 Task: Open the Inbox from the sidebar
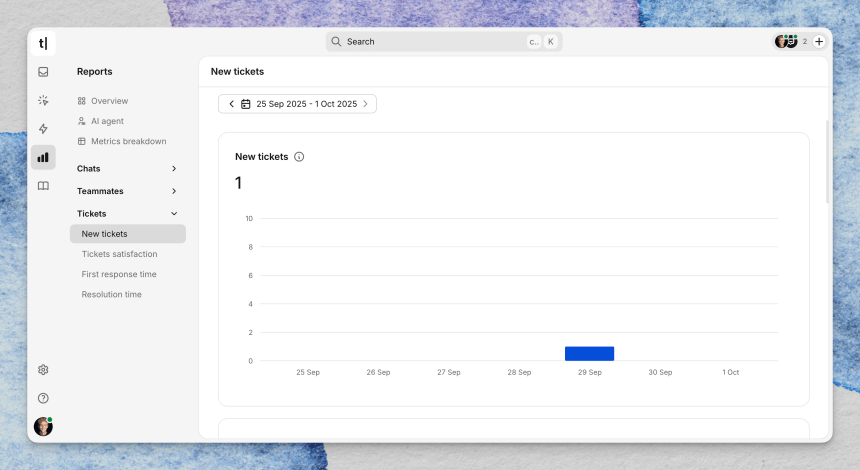click(x=43, y=72)
